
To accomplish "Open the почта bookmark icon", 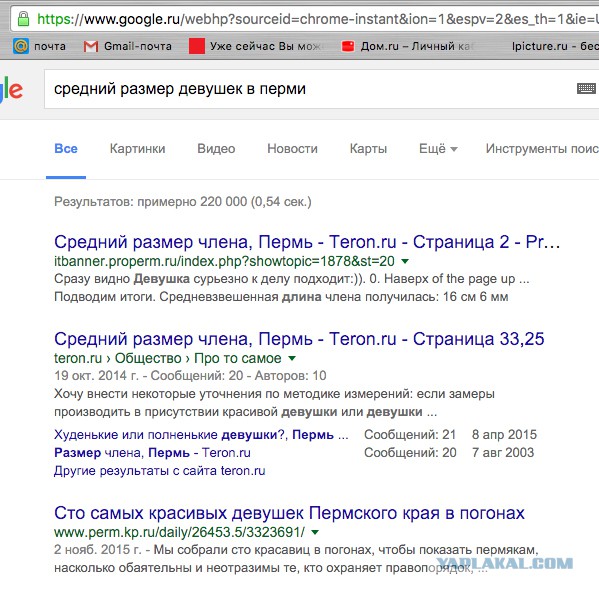I will coord(21,46).
